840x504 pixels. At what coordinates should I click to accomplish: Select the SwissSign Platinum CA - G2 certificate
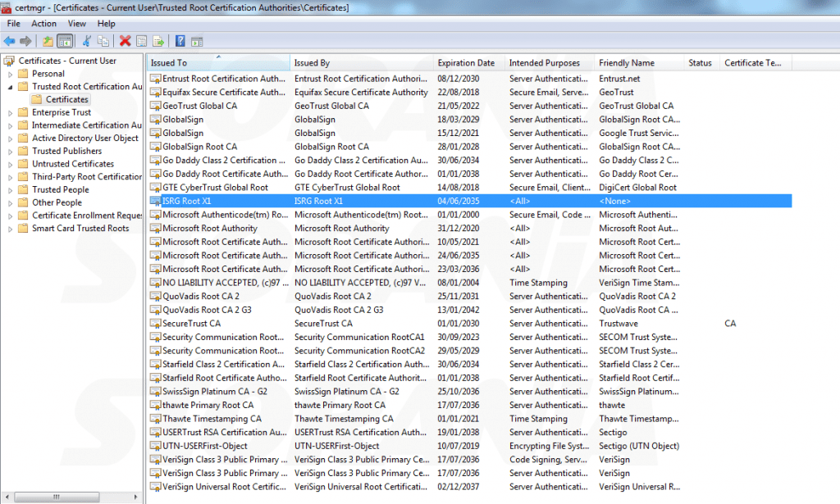point(469,392)
